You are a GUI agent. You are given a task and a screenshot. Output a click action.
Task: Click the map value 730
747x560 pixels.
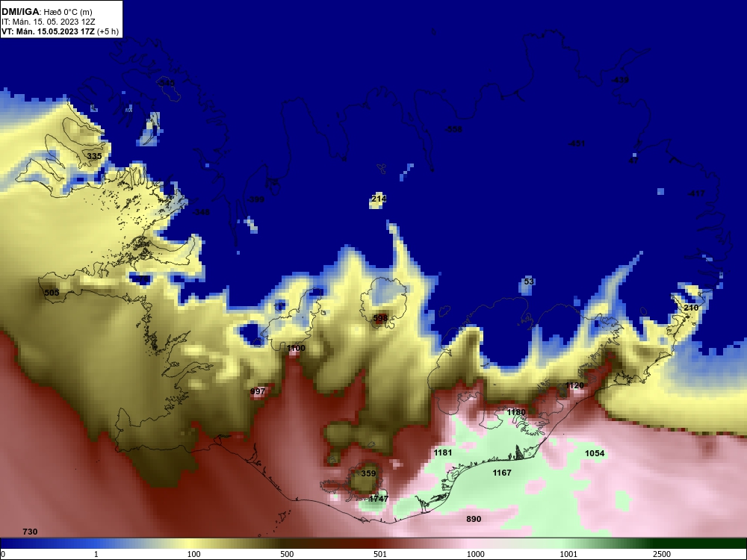(30, 532)
